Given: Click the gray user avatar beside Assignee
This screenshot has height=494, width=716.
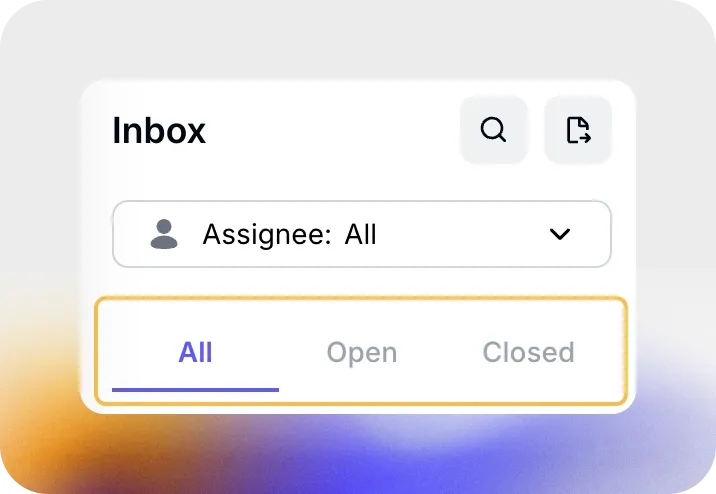Looking at the screenshot, I should pyautogui.click(x=164, y=234).
